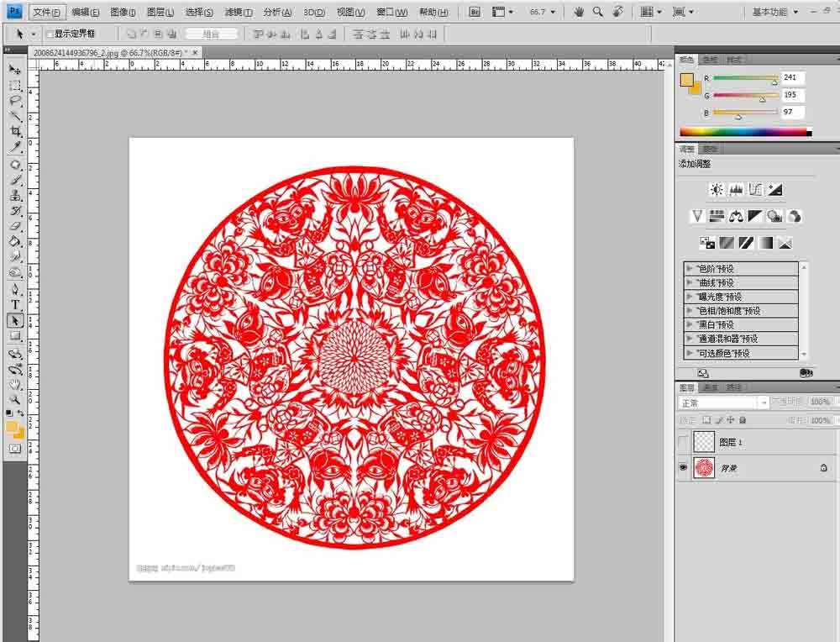Show the 图层 1 layer
Screen dimensions: 840x642
683,442
